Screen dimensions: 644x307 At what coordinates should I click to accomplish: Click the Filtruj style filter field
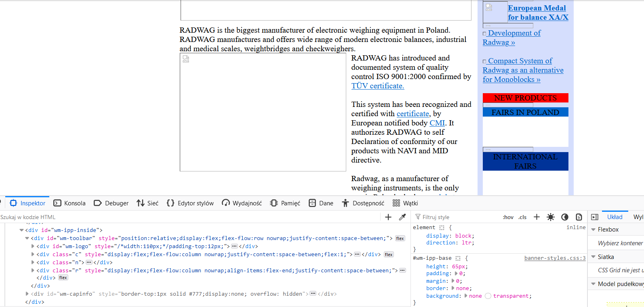coord(457,217)
